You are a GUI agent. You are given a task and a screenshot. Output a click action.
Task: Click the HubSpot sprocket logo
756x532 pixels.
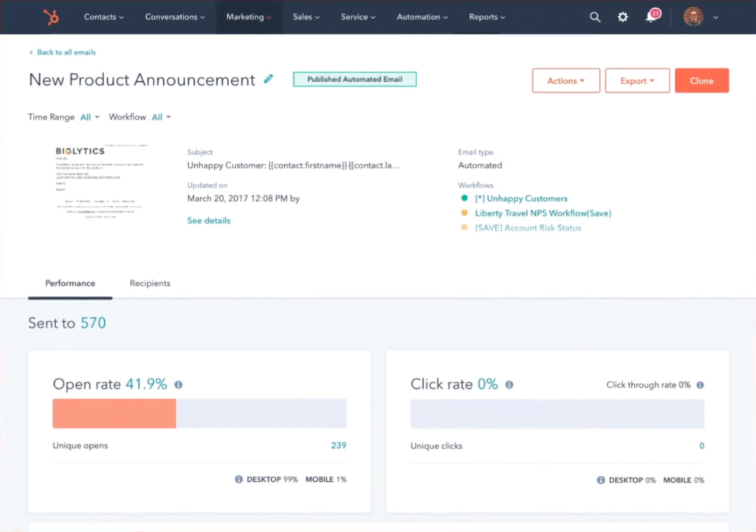(x=51, y=16)
